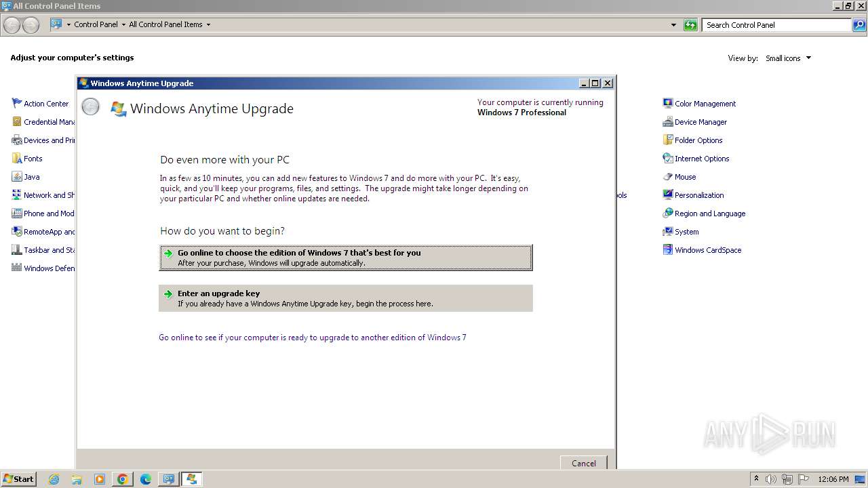Open Credential Manager icon

(x=17, y=121)
